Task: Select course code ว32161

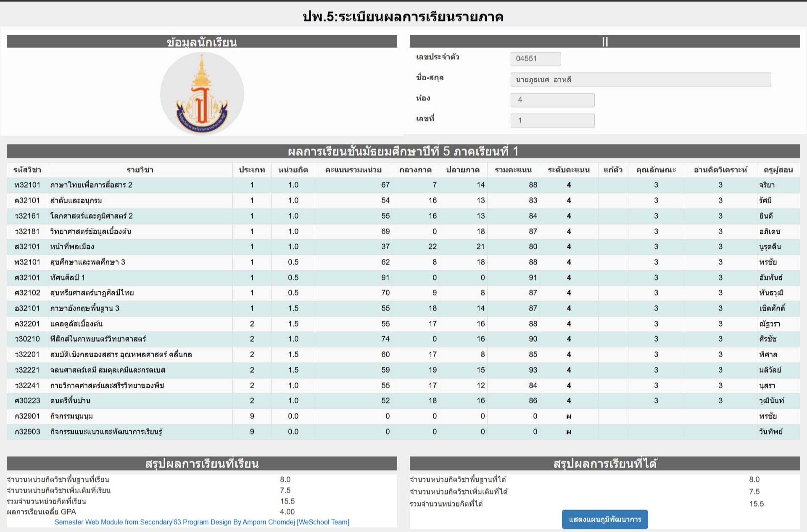Action: pyautogui.click(x=27, y=216)
